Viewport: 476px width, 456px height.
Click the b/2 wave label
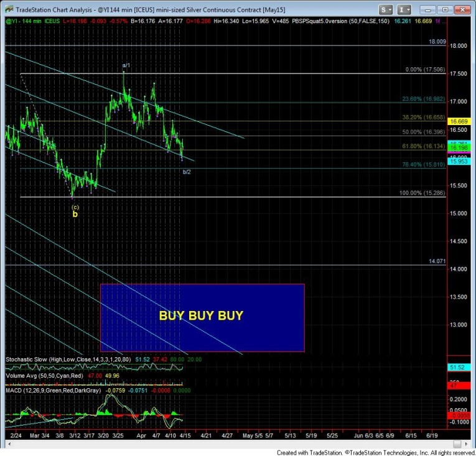click(187, 172)
